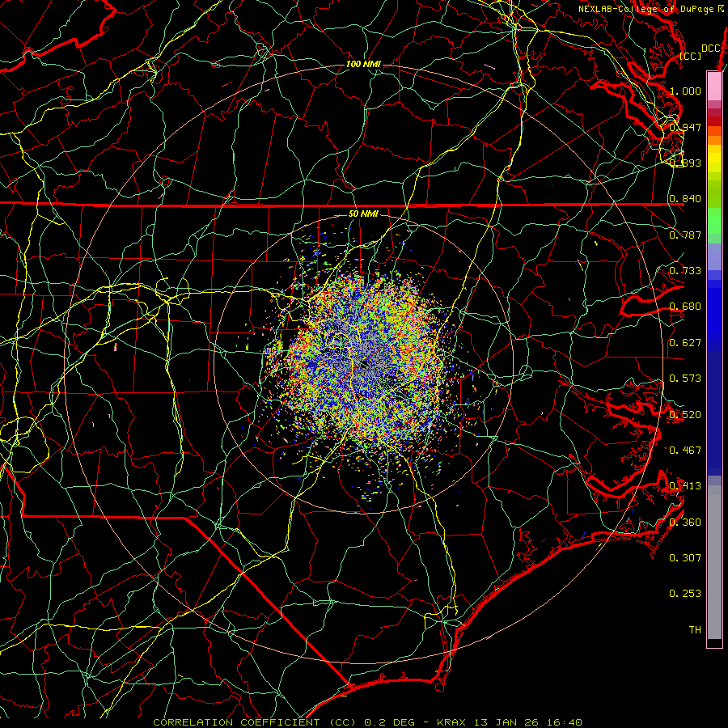
Task: Click the "DCC" label above the color bar
Action: point(710,49)
